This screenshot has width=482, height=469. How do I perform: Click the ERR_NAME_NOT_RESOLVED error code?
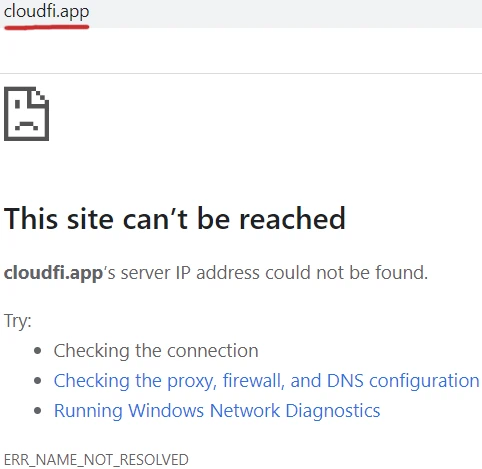(96, 459)
